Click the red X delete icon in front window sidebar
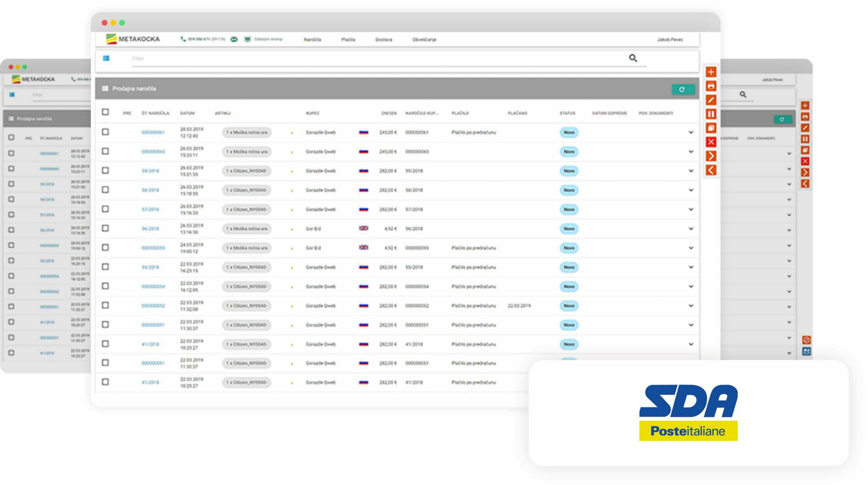 (711, 142)
